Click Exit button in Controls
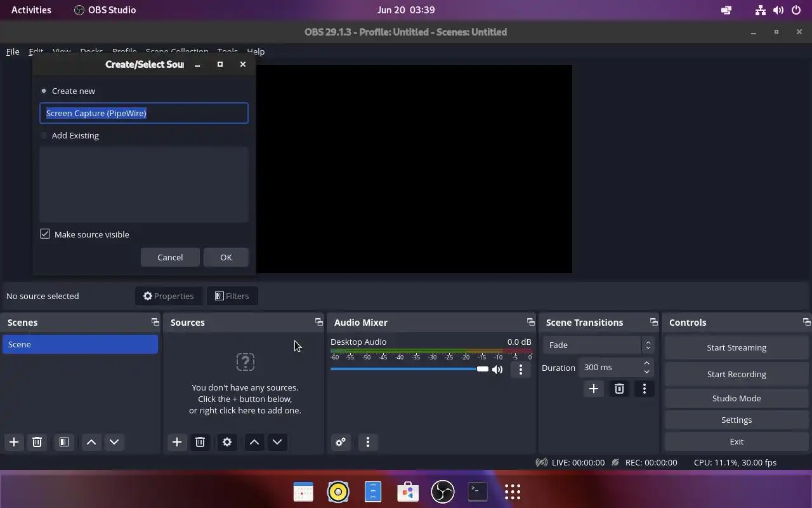Screen dimensions: 812x508 pyautogui.click(x=737, y=441)
